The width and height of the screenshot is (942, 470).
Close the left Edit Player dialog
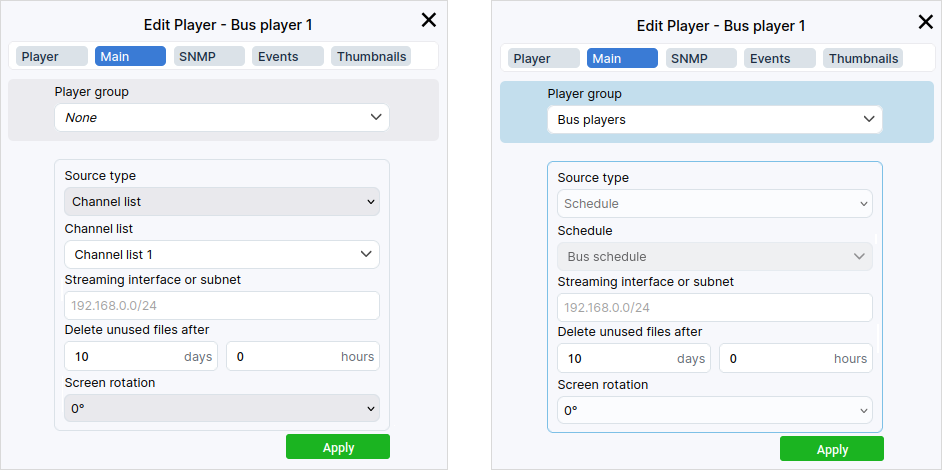pos(428,20)
